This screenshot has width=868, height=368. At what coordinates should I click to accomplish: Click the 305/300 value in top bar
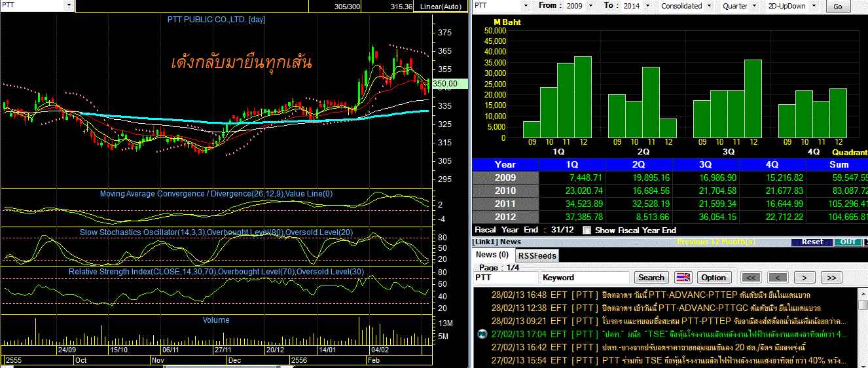coord(346,6)
